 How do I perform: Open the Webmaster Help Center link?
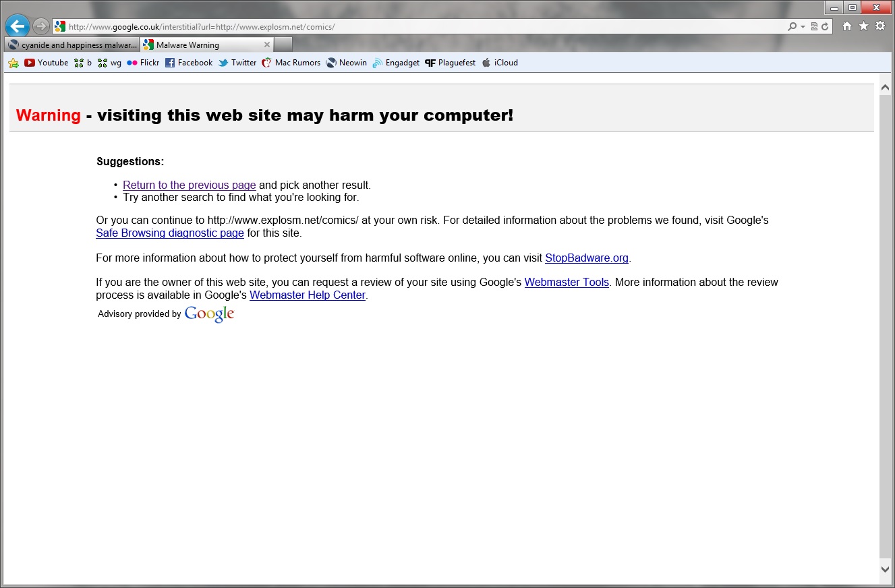(x=308, y=295)
